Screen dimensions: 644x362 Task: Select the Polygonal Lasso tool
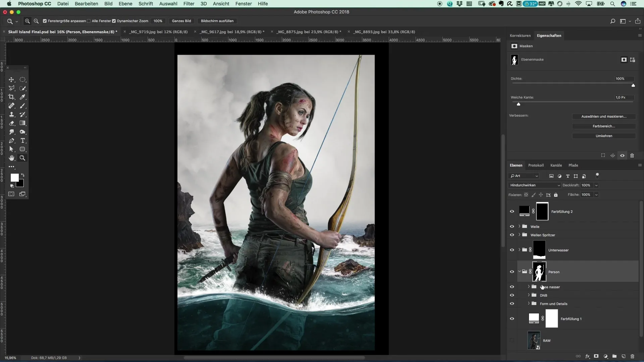[11, 88]
